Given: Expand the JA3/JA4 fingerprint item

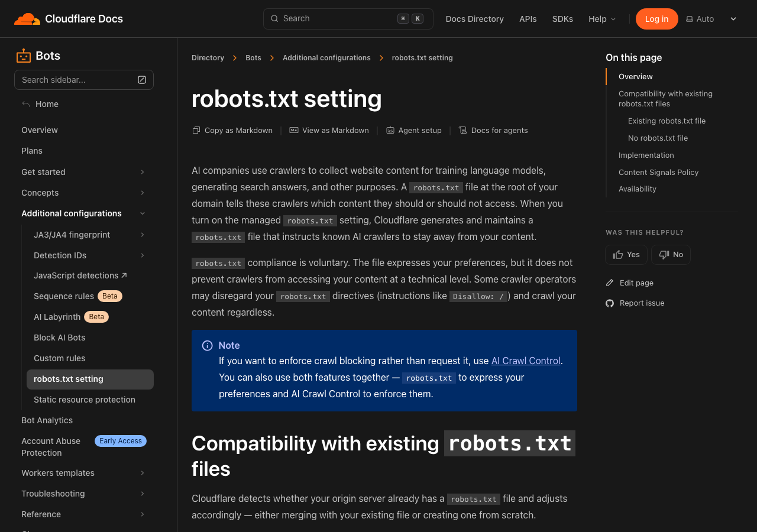Looking at the screenshot, I should (143, 235).
